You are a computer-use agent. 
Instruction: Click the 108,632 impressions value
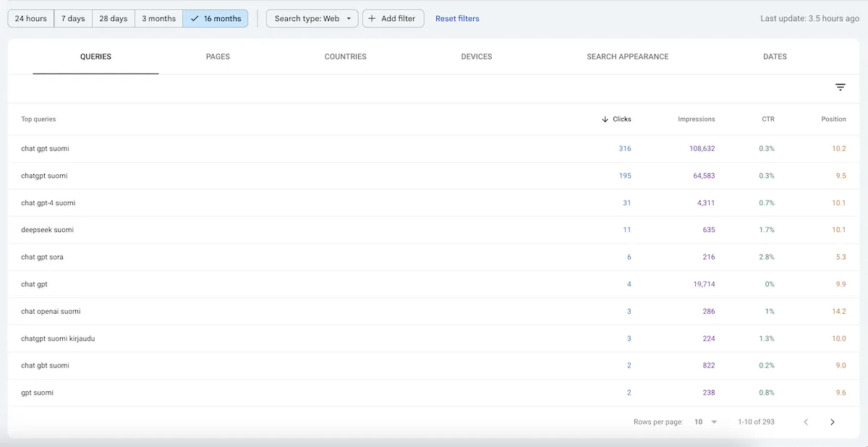click(702, 148)
